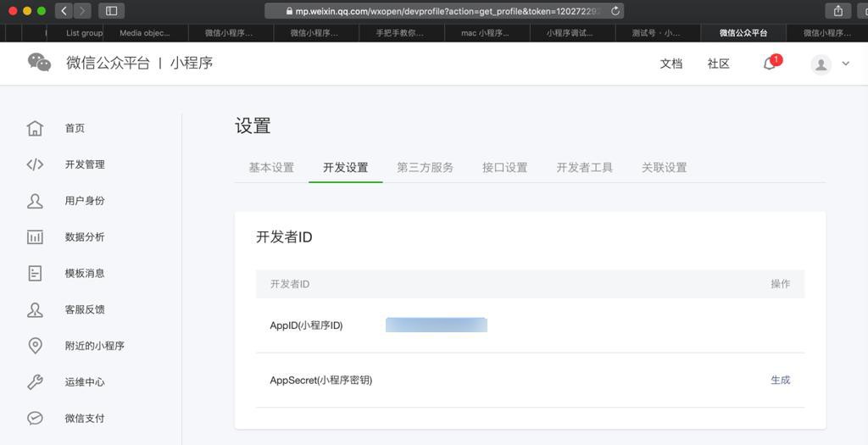Switch to the 基本设置 tab
This screenshot has width=868, height=445.
click(x=271, y=167)
